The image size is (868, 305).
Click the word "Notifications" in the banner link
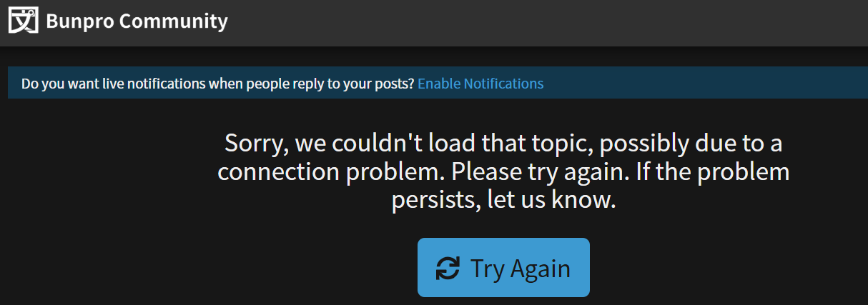click(x=503, y=84)
